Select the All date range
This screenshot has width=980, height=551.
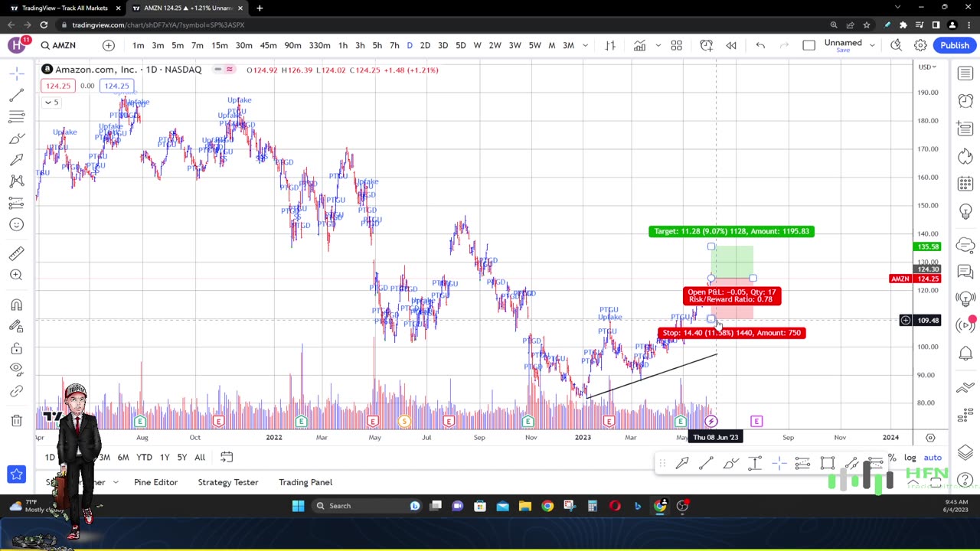click(199, 457)
